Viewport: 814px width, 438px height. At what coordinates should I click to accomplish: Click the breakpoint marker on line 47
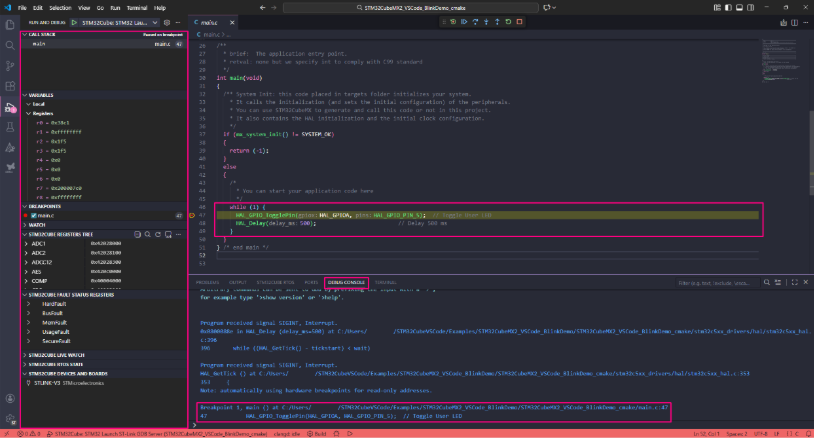[x=192, y=215]
